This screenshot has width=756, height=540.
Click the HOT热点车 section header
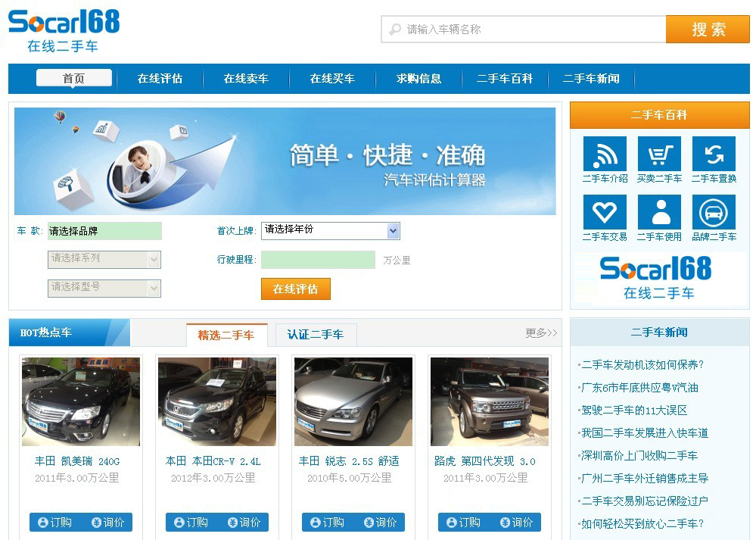click(x=69, y=332)
